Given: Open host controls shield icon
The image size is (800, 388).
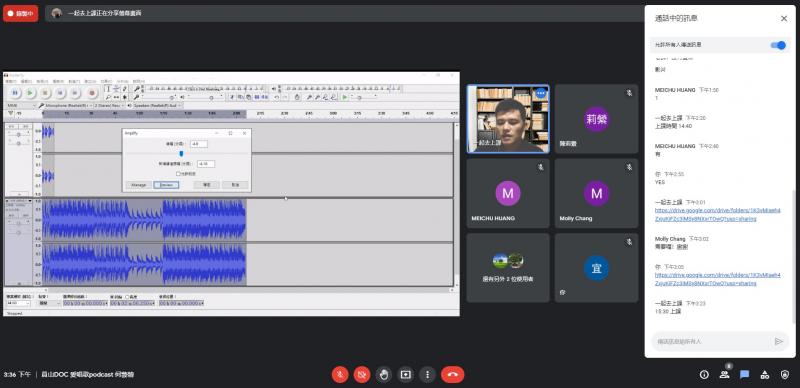Looking at the screenshot, I should point(785,375).
